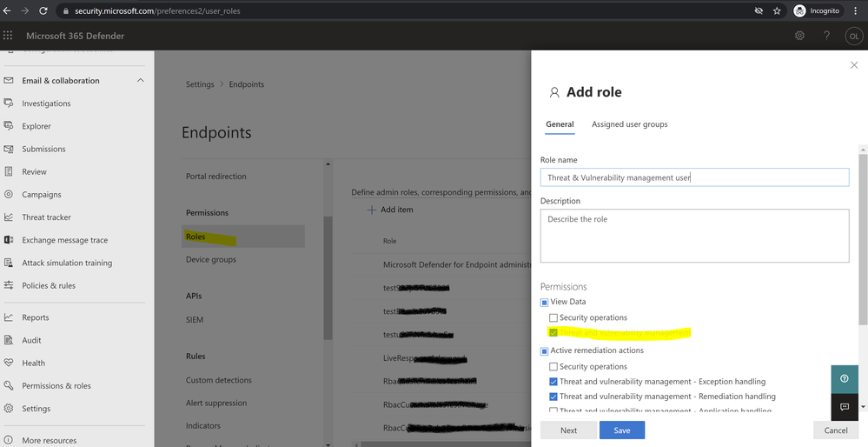Click the Next button

tap(568, 430)
